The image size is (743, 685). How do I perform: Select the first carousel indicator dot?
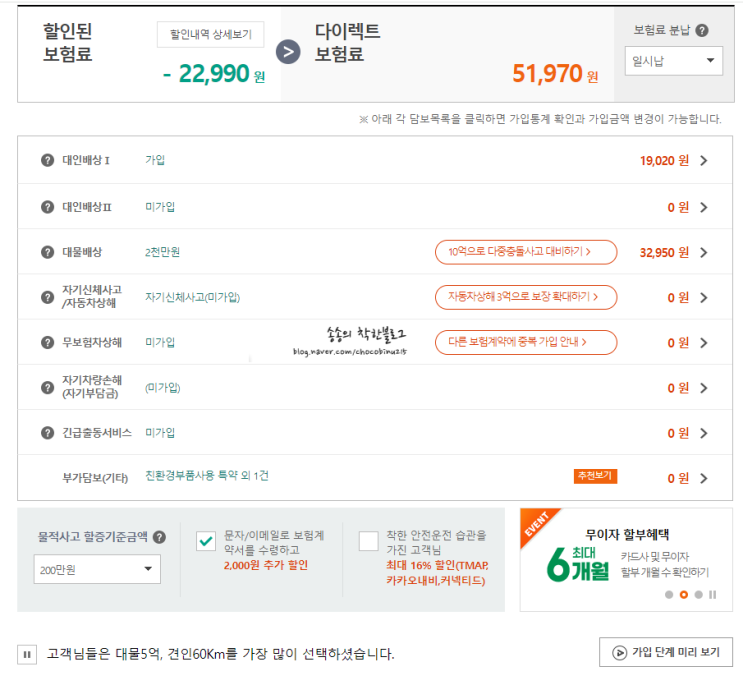pyautogui.click(x=668, y=595)
